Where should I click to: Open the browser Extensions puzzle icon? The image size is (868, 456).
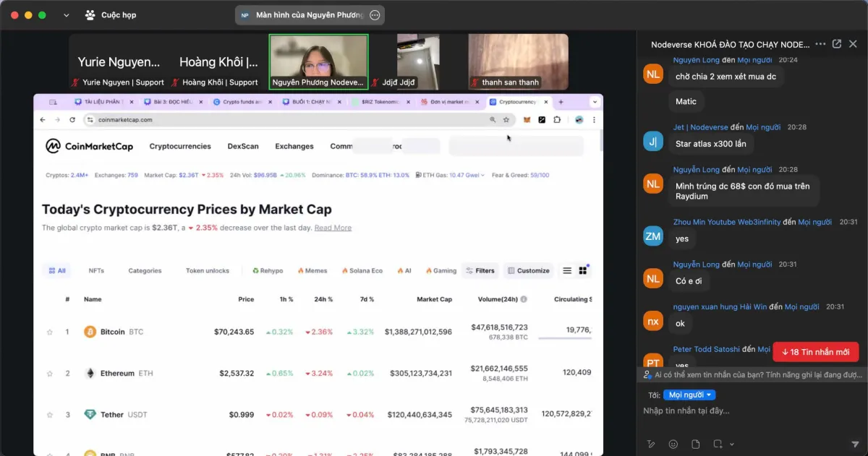[558, 119]
